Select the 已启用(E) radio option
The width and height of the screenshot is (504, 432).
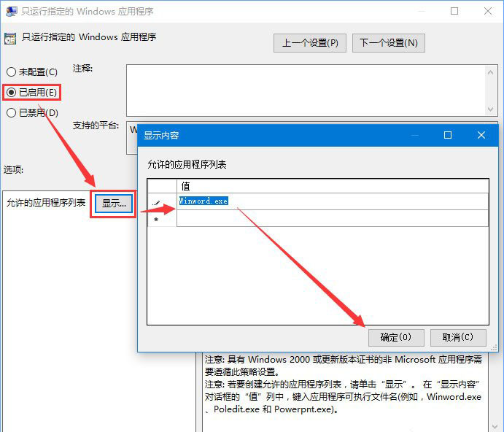(x=31, y=93)
